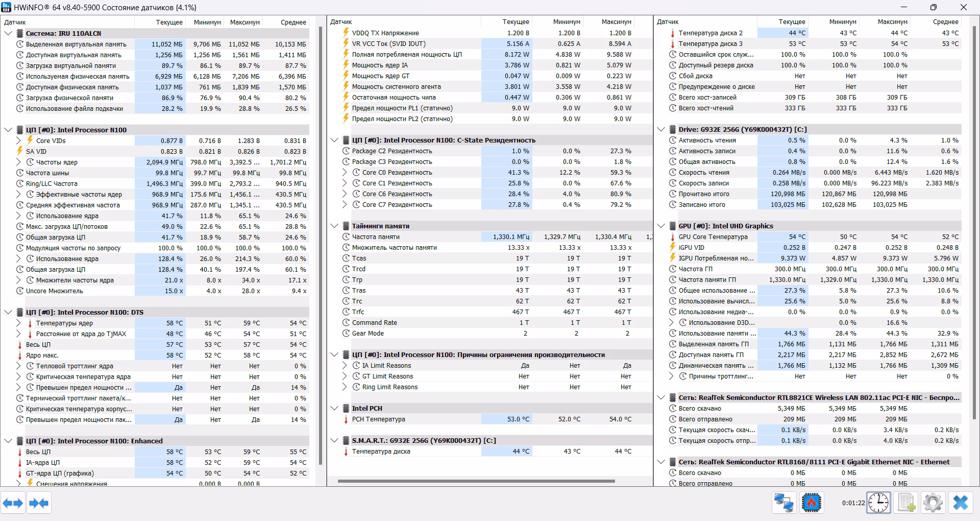Click the thermometer icon beside Температура диска 3
This screenshot has height=521, width=980.
[x=673, y=44]
